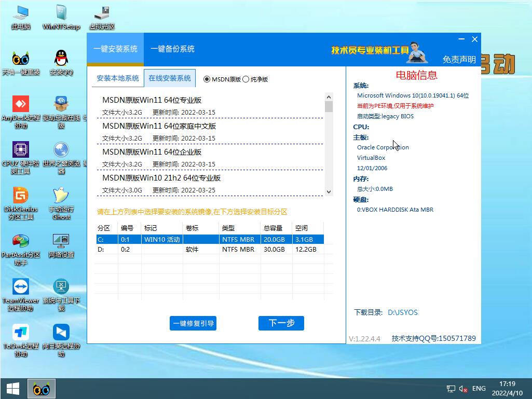
Task: Click the 下一步 button
Action: (x=281, y=323)
